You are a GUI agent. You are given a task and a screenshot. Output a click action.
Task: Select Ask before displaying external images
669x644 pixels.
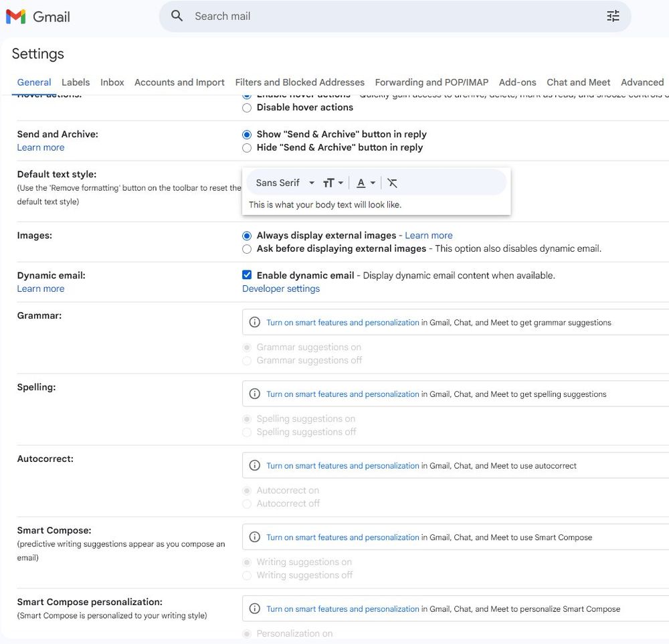point(247,248)
